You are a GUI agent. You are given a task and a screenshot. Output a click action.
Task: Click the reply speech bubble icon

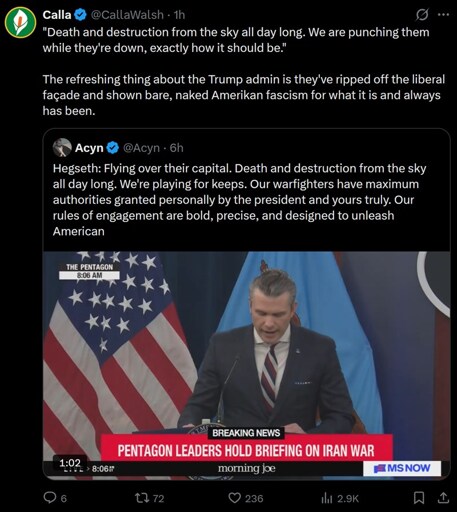click(50, 498)
